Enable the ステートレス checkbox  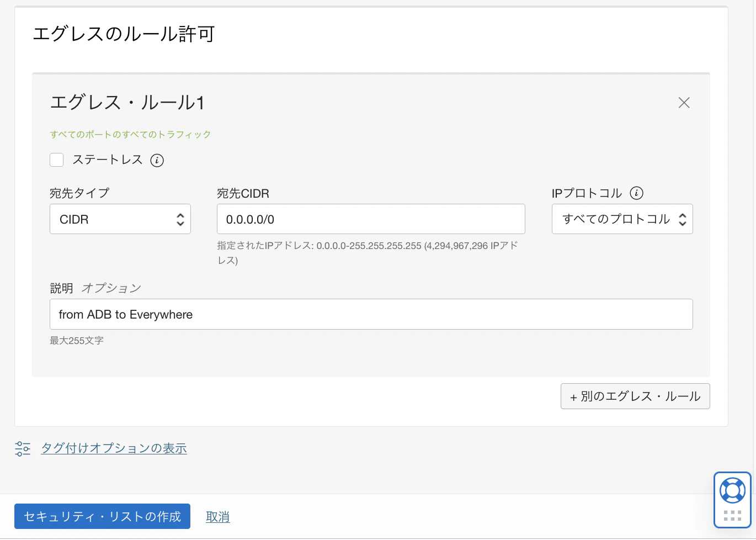[x=57, y=160]
